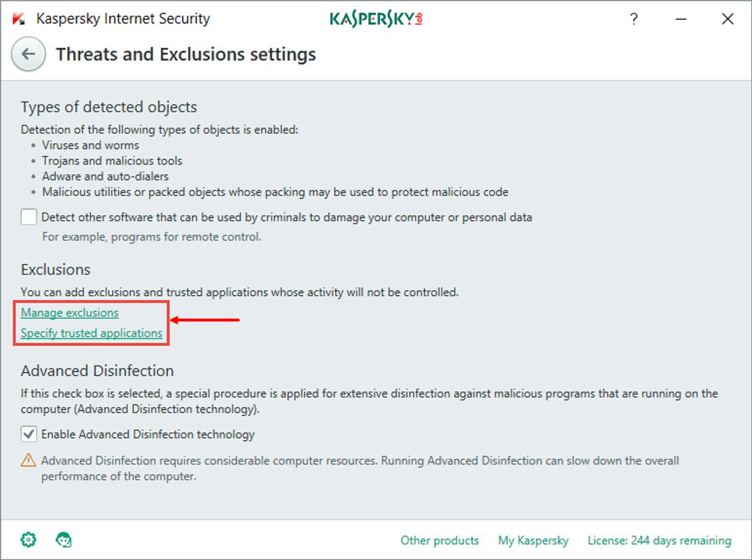Click the 'Threats and Exclusions settings' heading
Image resolution: width=752 pixels, height=560 pixels.
point(186,54)
